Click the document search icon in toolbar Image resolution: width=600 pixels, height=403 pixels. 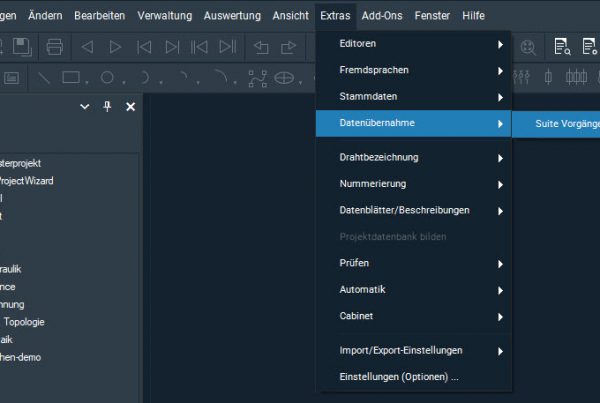[x=561, y=46]
